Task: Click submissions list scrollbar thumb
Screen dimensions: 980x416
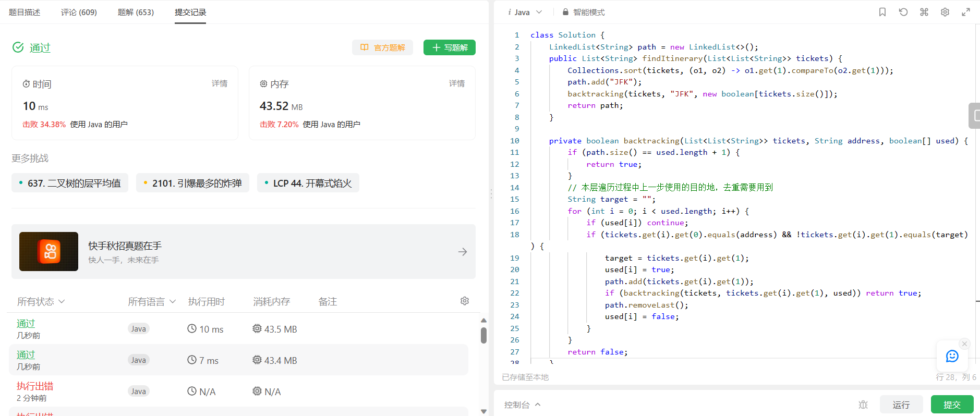Action: point(483,335)
